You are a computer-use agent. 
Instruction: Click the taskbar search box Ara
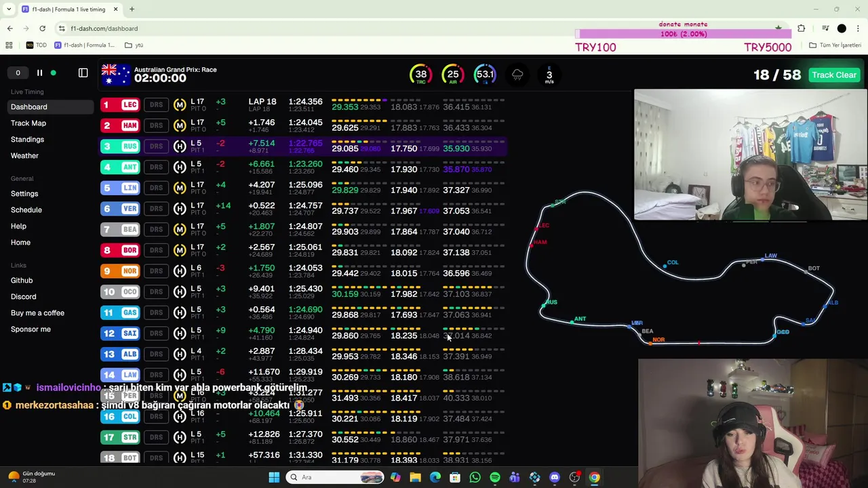pos(336,477)
